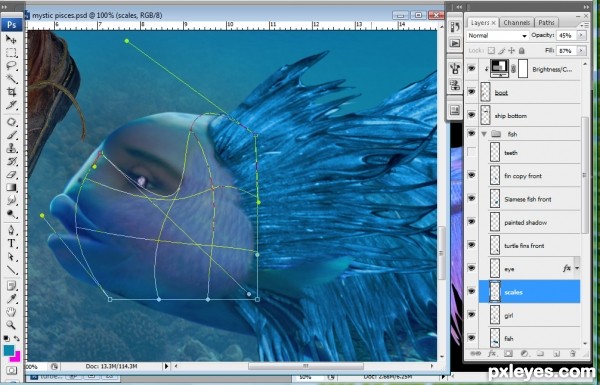
Task: Create new adjustment layer
Action: click(x=524, y=354)
